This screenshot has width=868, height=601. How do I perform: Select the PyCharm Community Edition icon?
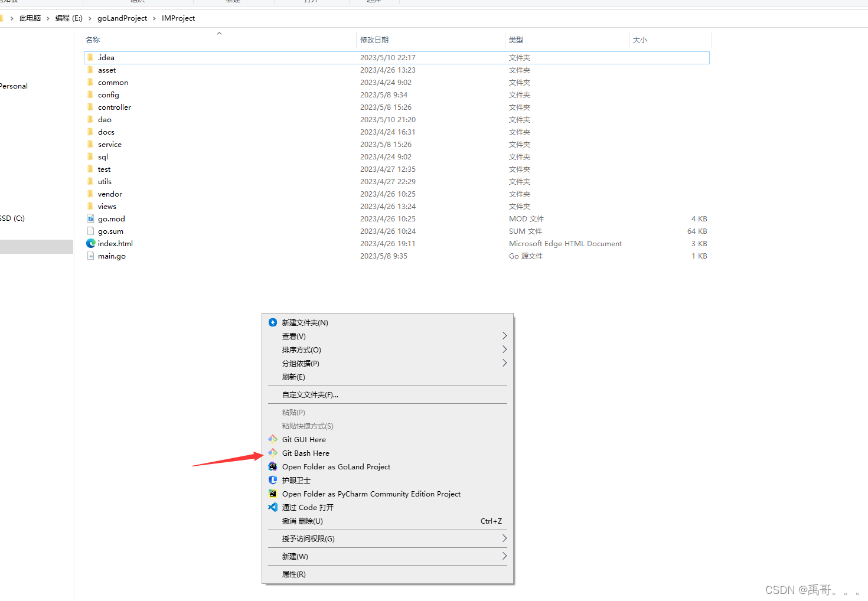click(272, 494)
